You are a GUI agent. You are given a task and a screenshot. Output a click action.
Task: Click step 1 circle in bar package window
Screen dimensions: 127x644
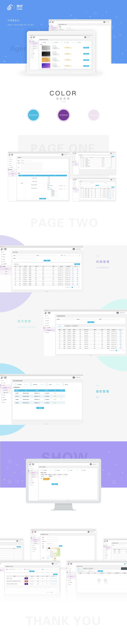[x=15, y=385]
